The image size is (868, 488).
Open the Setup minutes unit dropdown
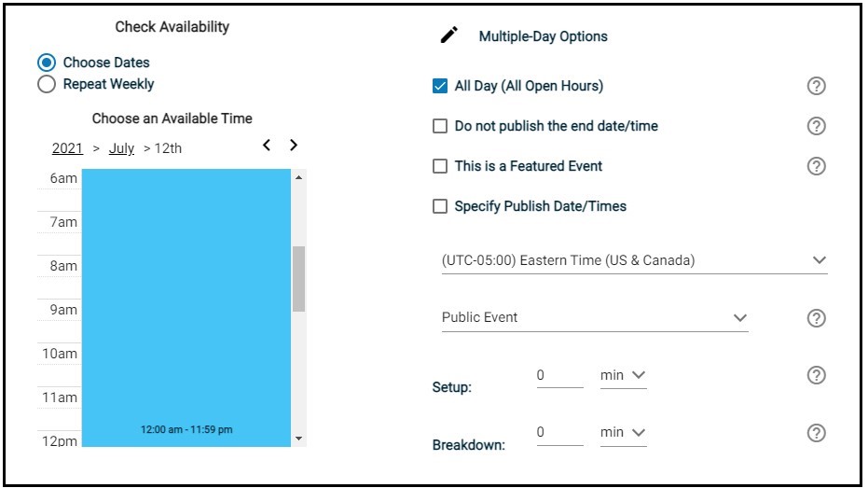(624, 375)
